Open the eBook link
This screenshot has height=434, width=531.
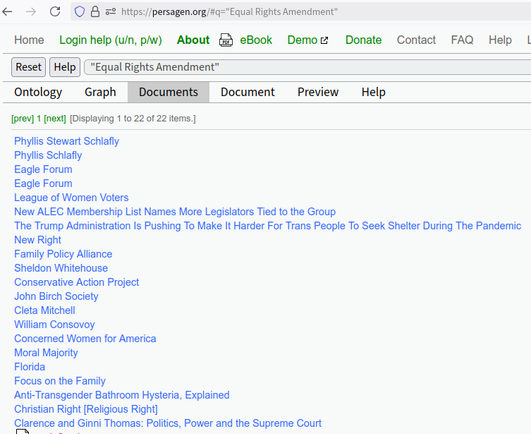coord(256,40)
